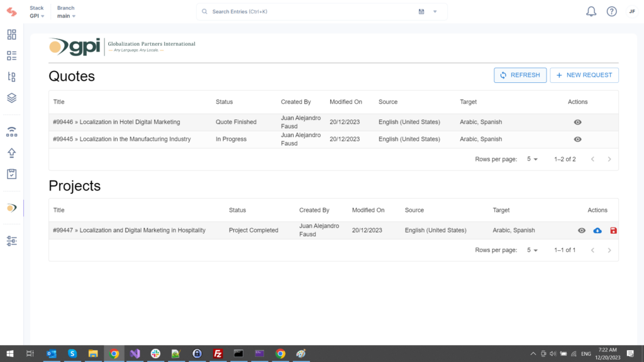Click Projects Created By column header
The height and width of the screenshot is (362, 644).
click(x=314, y=210)
